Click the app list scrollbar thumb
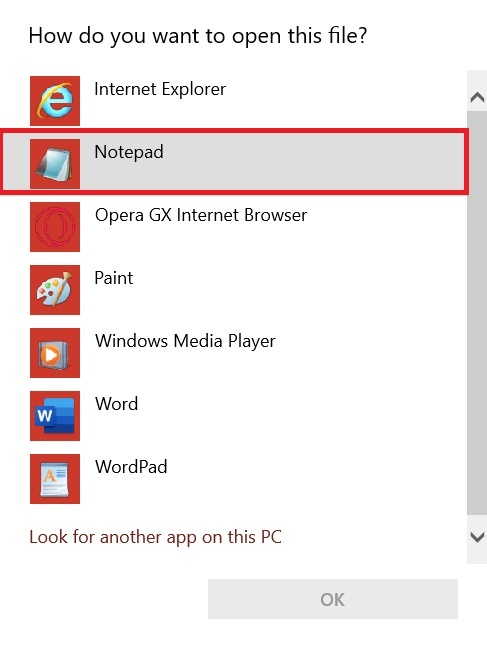The image size is (487, 645). click(x=477, y=313)
